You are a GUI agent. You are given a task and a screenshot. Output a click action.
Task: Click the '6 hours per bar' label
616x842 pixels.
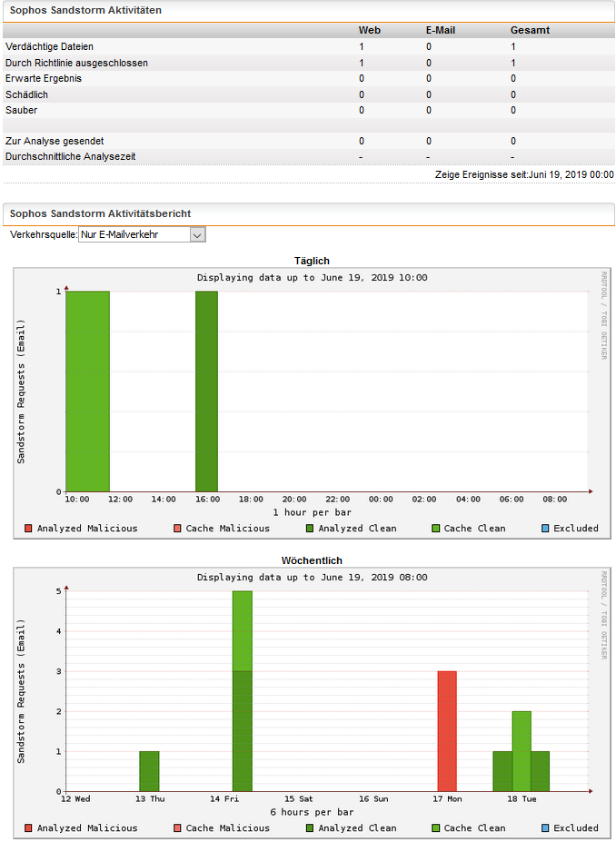(312, 812)
